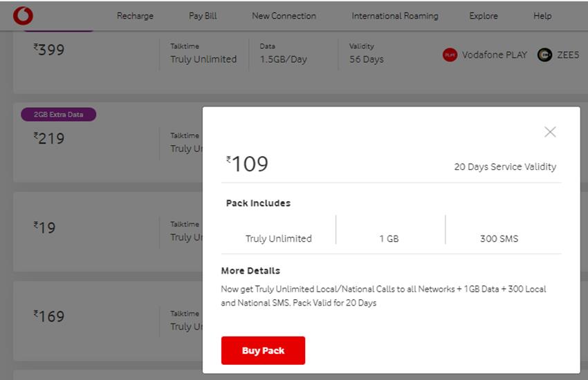
Task: Click the More Details heading in popup
Action: [x=250, y=271]
